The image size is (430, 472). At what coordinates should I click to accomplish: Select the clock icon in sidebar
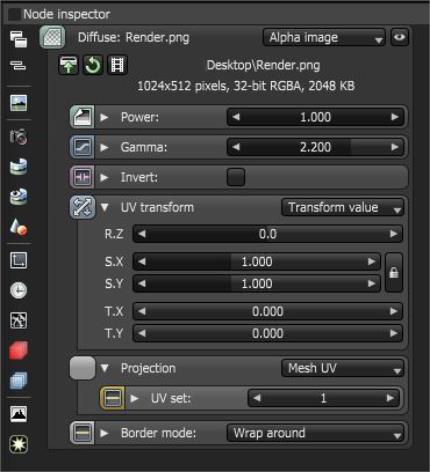coord(18,290)
